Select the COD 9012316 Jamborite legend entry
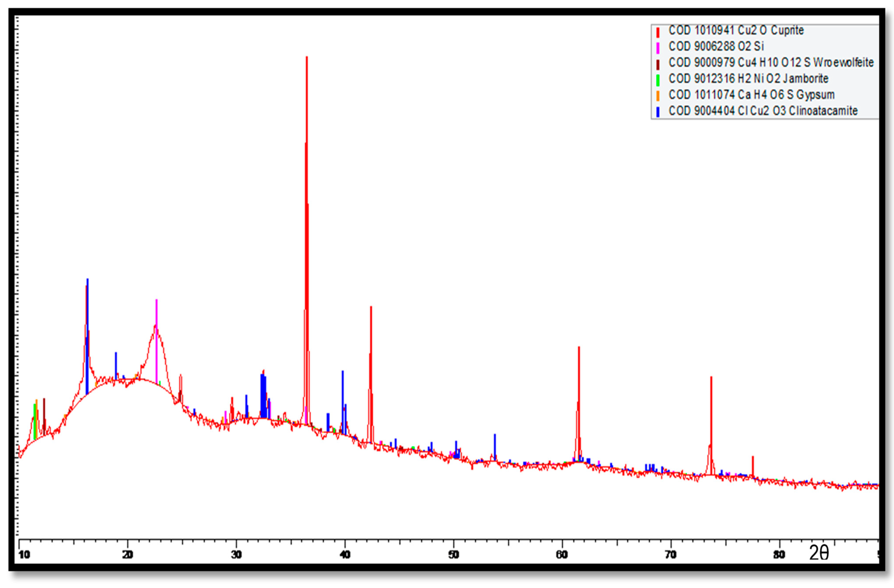 click(x=748, y=79)
